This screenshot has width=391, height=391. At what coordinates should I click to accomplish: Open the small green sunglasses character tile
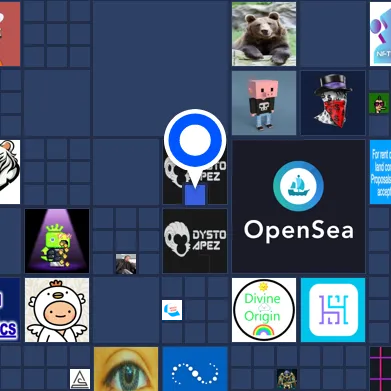tap(379, 103)
